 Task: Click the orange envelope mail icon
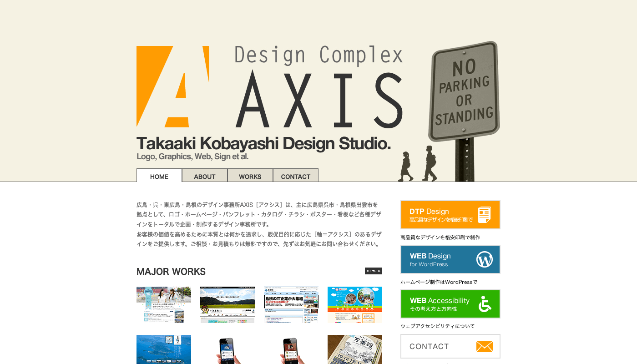[x=484, y=347]
